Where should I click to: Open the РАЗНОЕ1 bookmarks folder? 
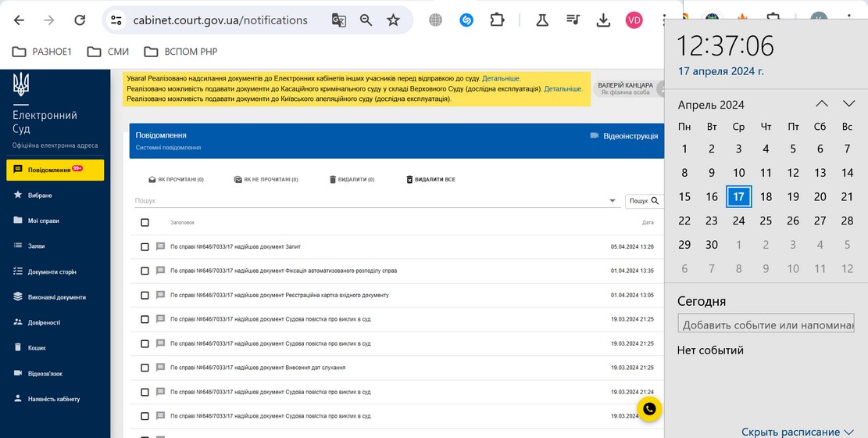42,52
